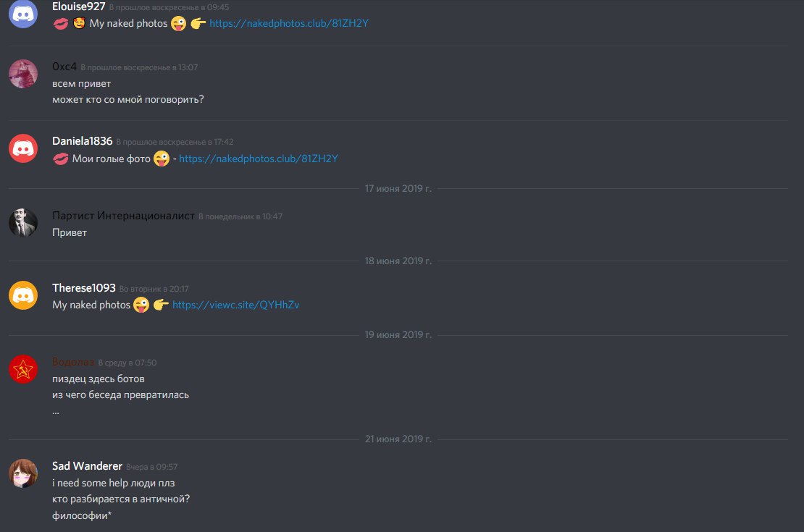Click the 17 июня 2019 г. date divider
The image size is (804, 532).
pyautogui.click(x=398, y=189)
